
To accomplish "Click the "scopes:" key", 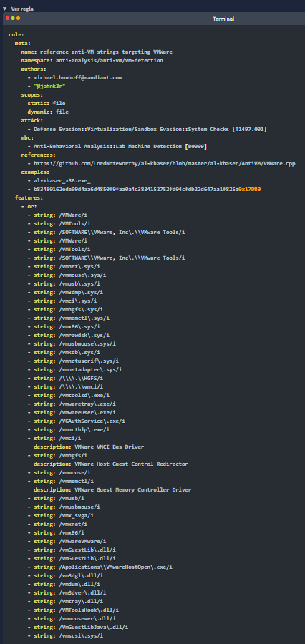I will 32,94.
